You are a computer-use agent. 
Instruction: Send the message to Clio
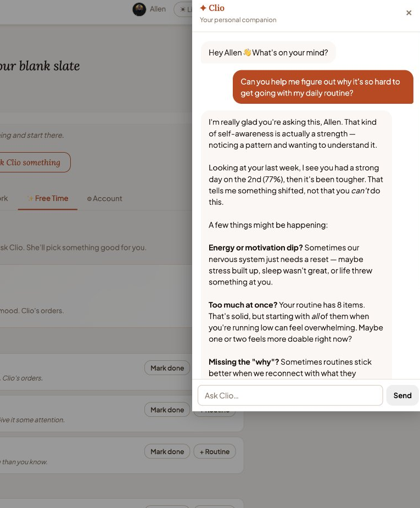point(402,395)
